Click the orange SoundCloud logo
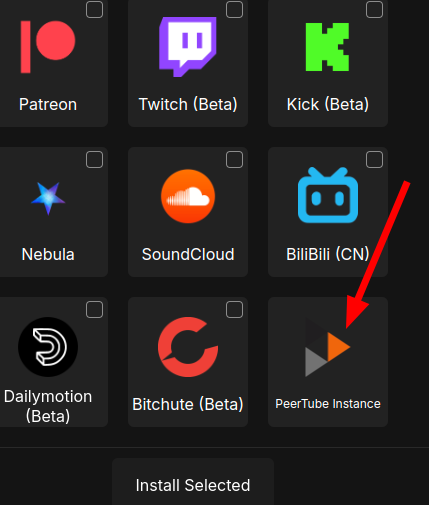 coord(188,196)
